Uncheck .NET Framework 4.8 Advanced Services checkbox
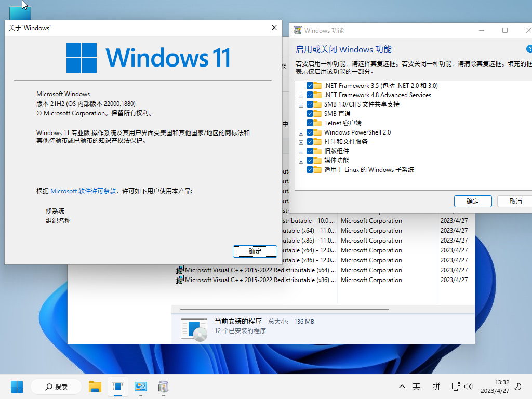Viewport: 532px width, 399px height. (x=310, y=95)
